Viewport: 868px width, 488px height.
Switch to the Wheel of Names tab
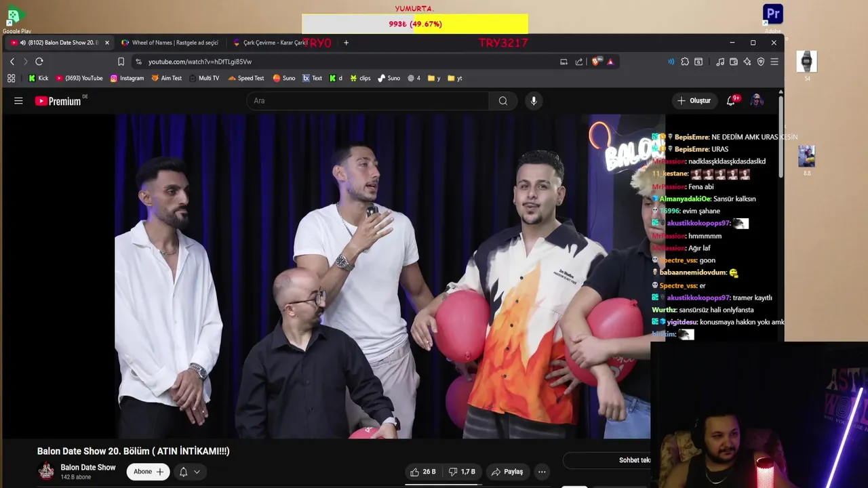pos(170,43)
